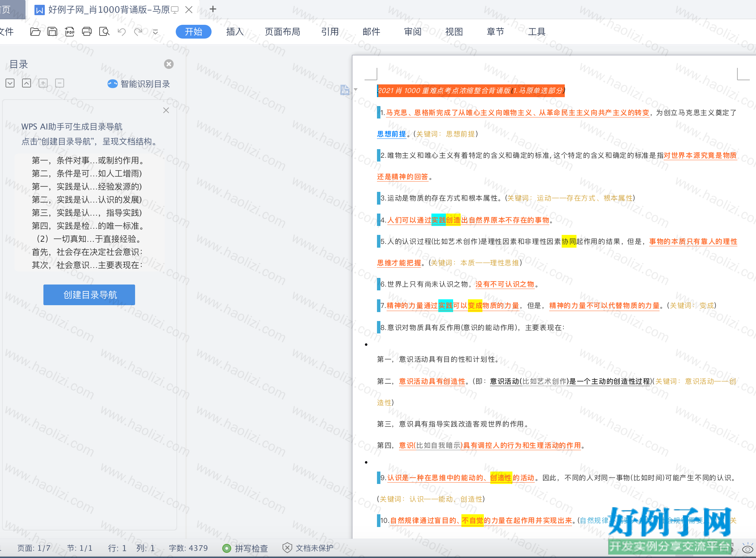This screenshot has width=756, height=558.
Task: Dismiss the WPS AI helper tip card
Action: (x=166, y=110)
